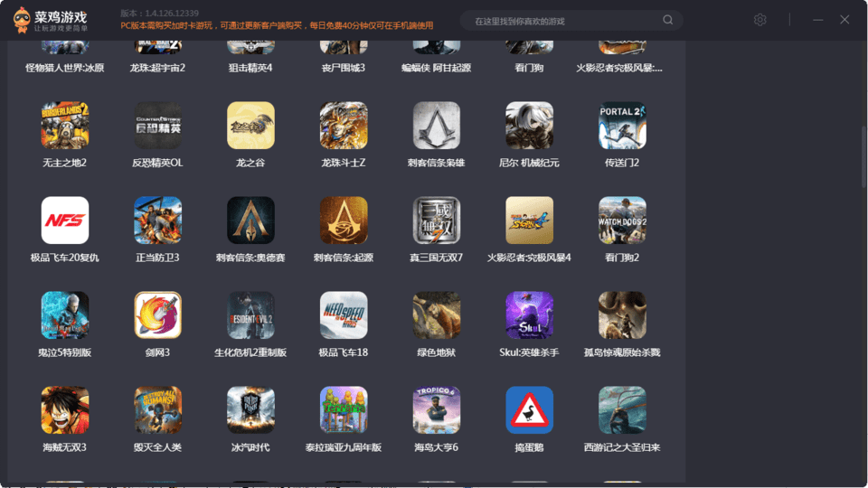Launch 正当防卫3 game icon
The height and width of the screenshot is (488, 868).
click(x=157, y=221)
